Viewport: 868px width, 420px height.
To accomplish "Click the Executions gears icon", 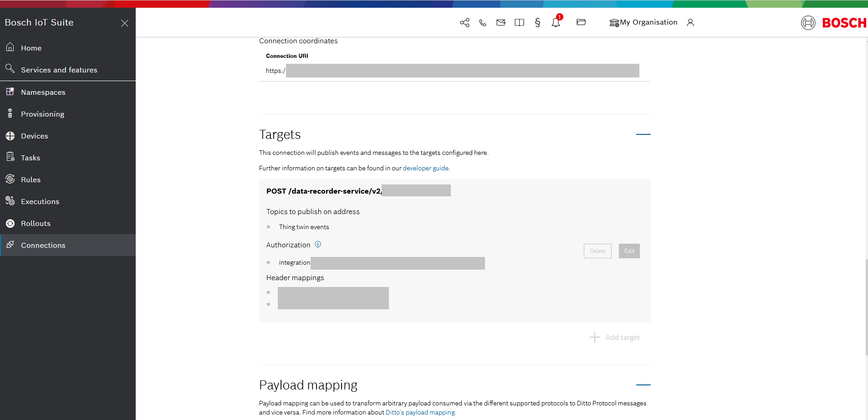I will (10, 201).
